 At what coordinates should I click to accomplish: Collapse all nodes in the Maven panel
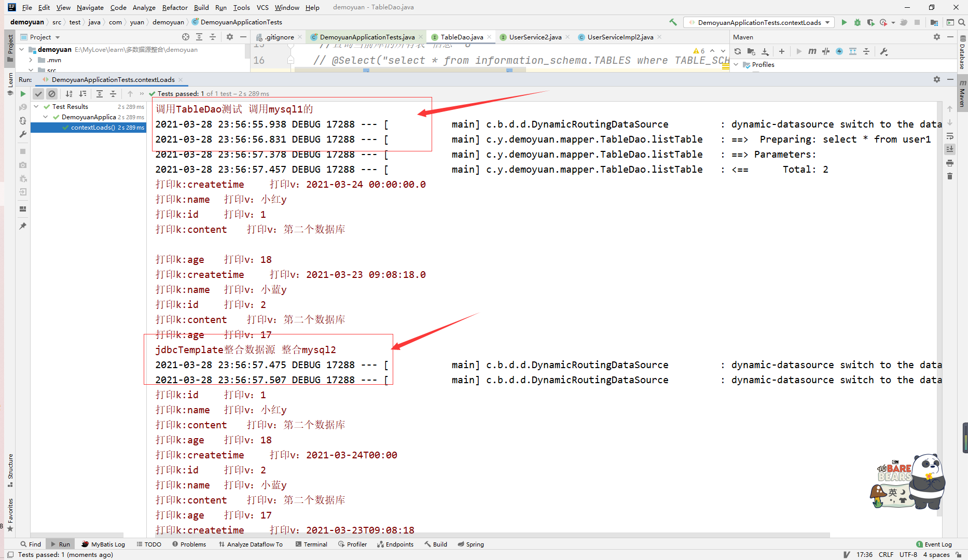pos(866,51)
